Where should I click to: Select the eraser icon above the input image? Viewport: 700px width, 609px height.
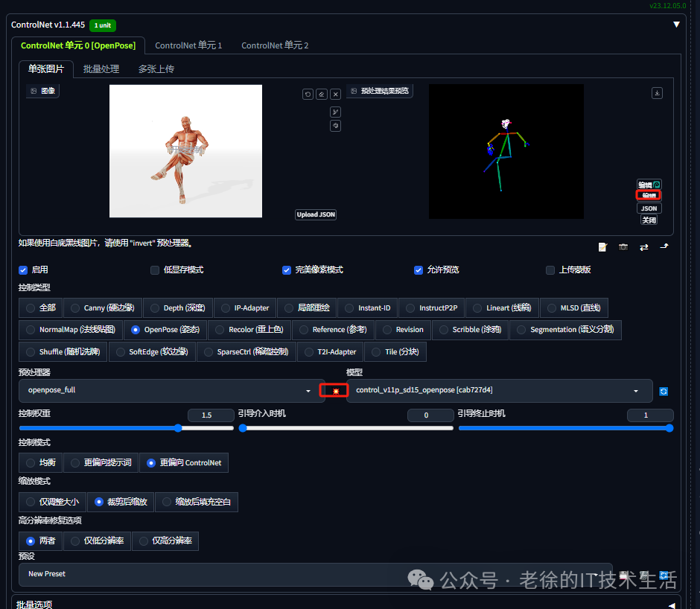pos(322,95)
